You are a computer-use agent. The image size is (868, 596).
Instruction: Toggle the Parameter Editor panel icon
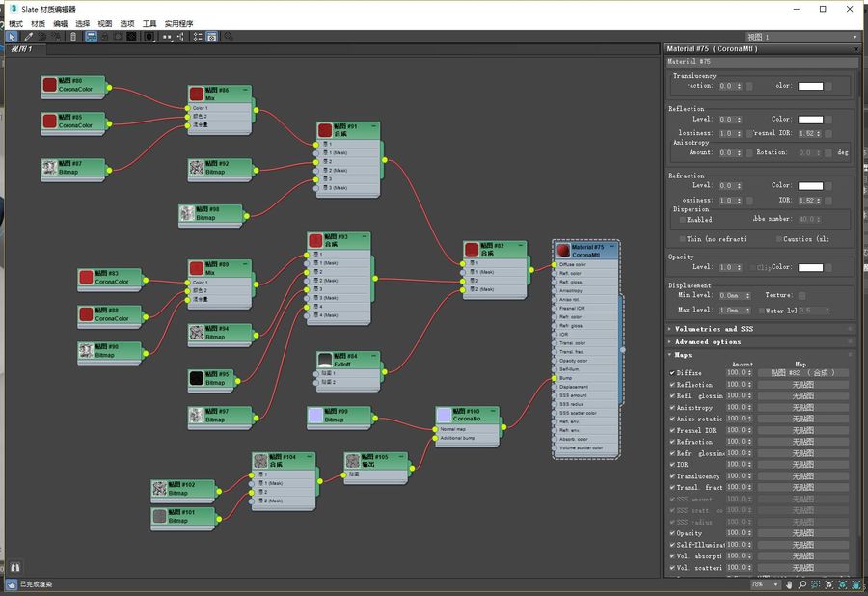click(211, 37)
